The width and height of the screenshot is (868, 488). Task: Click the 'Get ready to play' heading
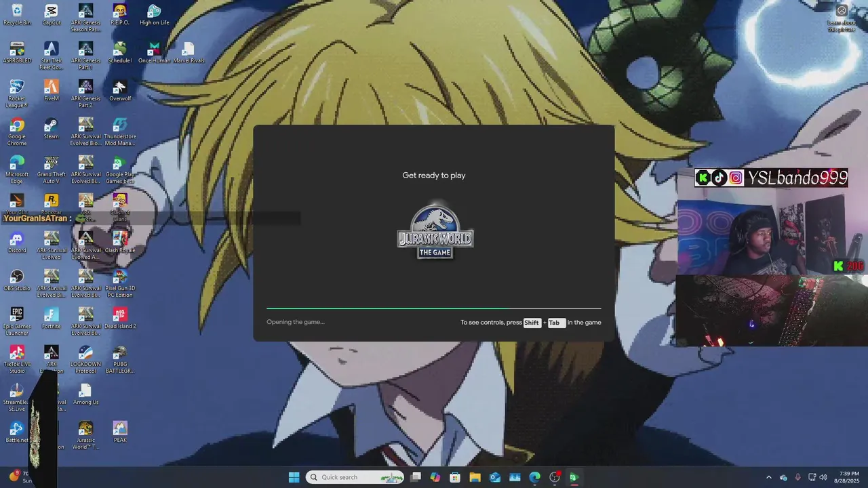coord(434,176)
